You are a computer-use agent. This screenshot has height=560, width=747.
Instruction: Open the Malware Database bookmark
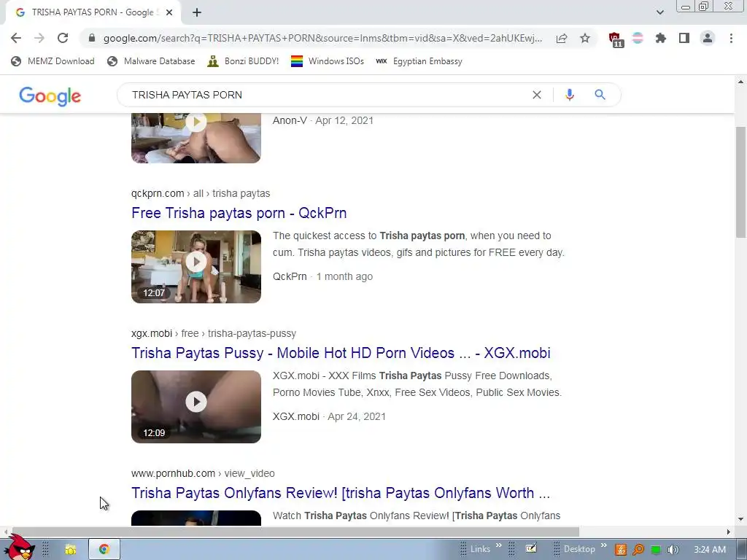151,61
